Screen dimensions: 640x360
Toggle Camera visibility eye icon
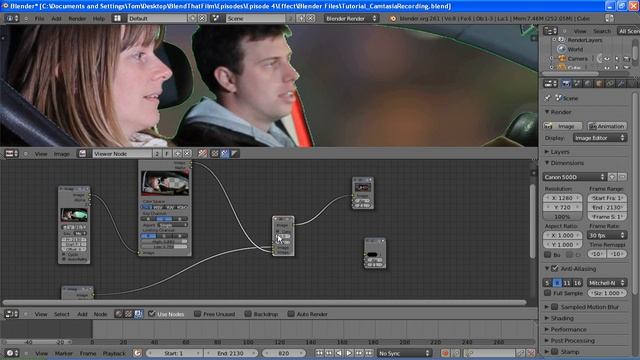coord(607,59)
